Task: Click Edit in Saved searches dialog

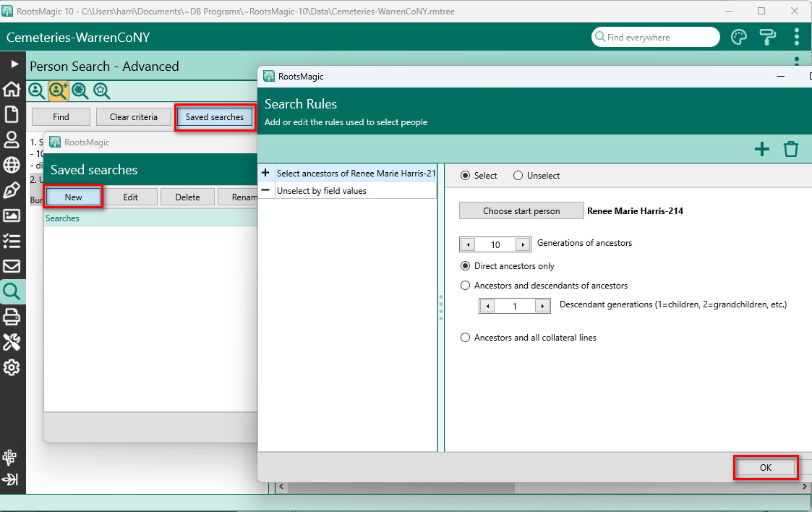Action: [130, 197]
